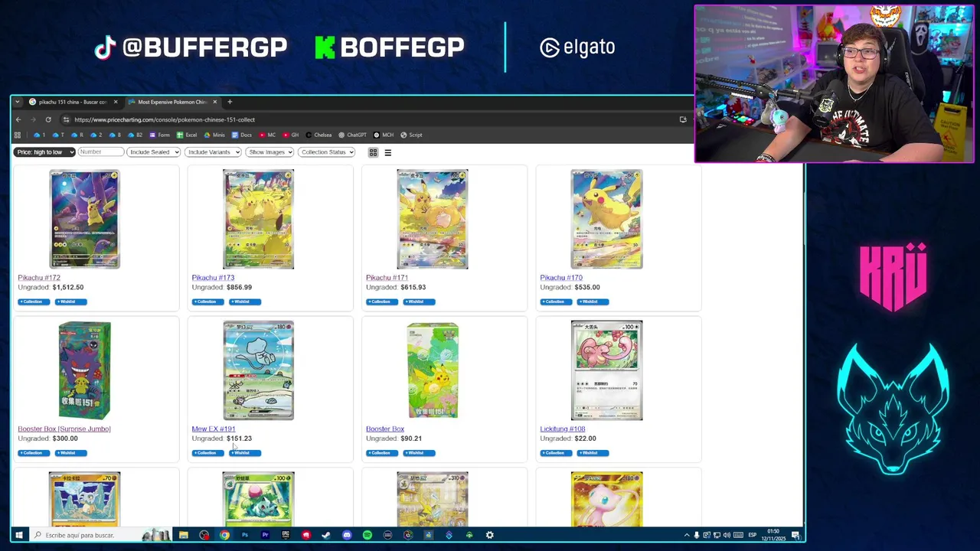Open the Script bookmark
Screen dimensions: 980x551
tap(412, 135)
